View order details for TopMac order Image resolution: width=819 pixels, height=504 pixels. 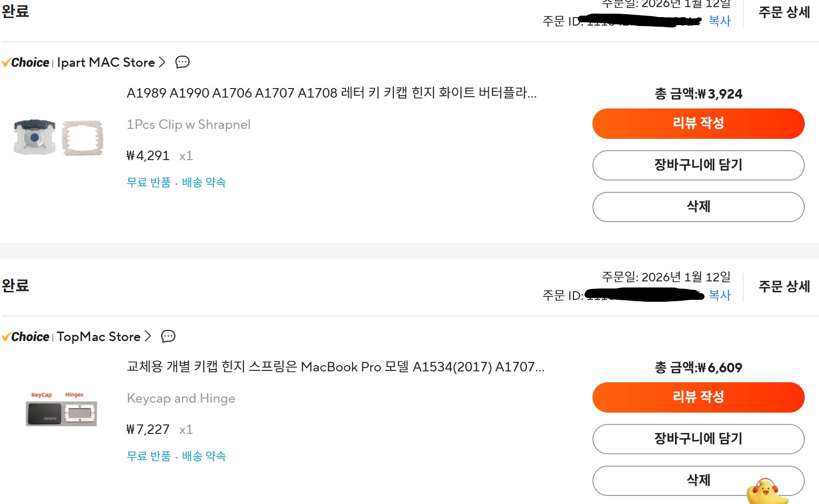pyautogui.click(x=784, y=287)
